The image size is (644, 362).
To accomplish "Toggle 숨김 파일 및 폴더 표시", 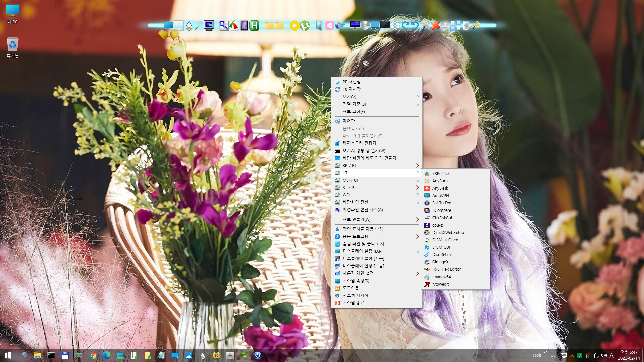I will [x=377, y=244].
